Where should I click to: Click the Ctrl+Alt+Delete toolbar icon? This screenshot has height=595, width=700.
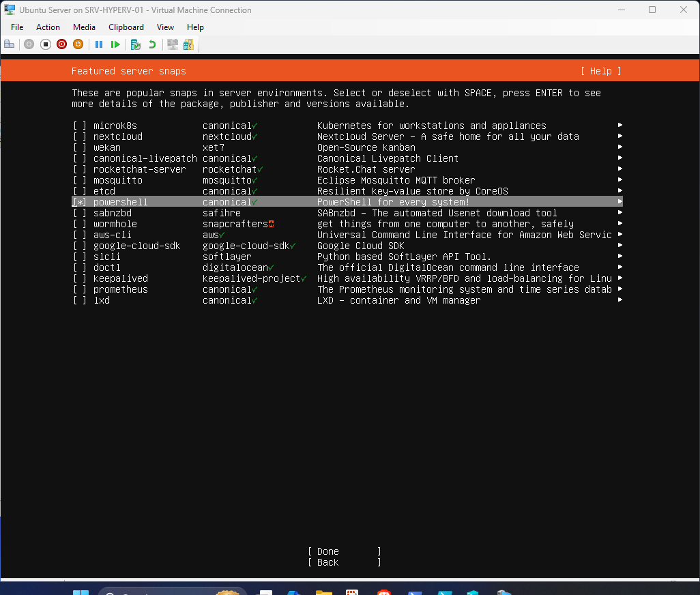point(9,44)
